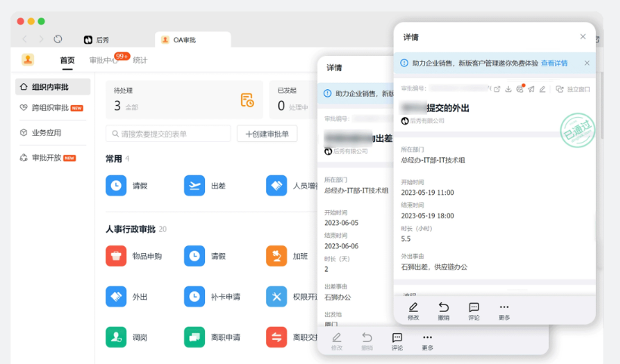
Task: Select the 补卡申请 form icon
Action: point(194,296)
